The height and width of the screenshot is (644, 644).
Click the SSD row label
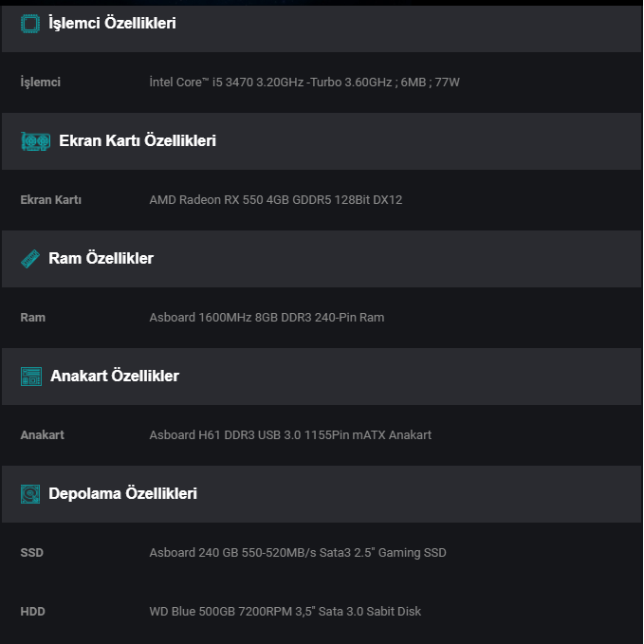pyautogui.click(x=32, y=553)
